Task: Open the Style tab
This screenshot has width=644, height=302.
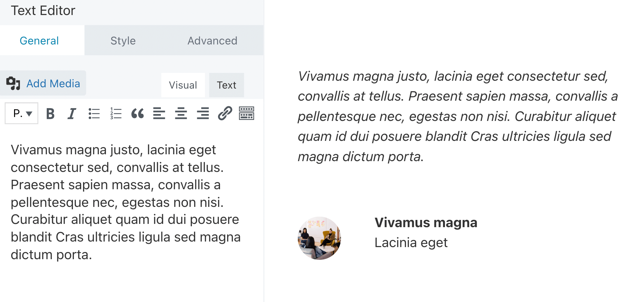Action: click(123, 41)
